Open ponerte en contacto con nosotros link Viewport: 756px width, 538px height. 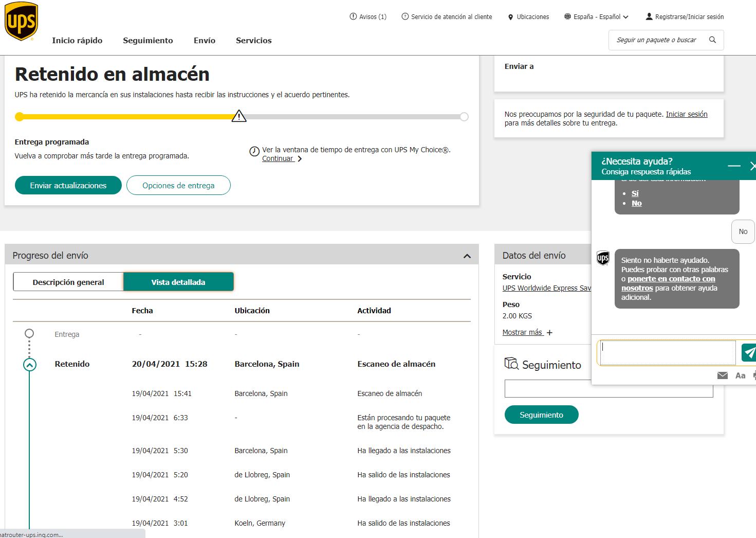[668, 283]
